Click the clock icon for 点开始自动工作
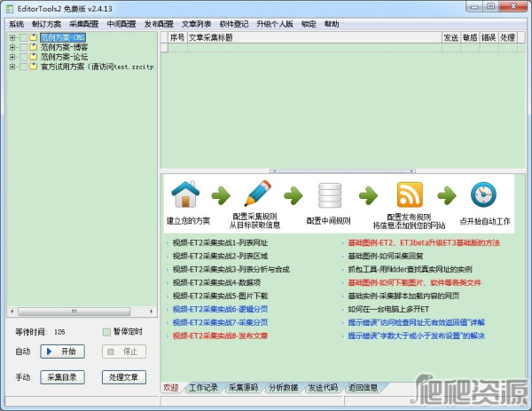532x411 pixels. click(483, 194)
